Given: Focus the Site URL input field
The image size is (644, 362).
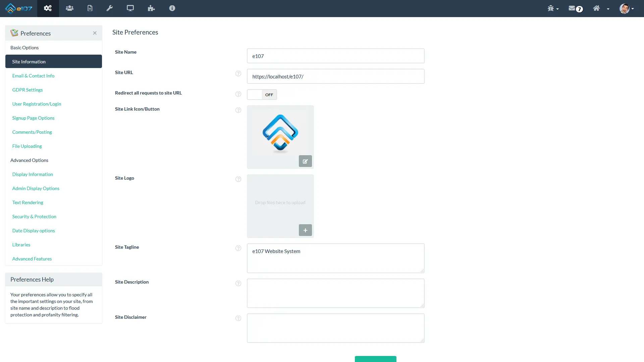Looking at the screenshot, I should tap(335, 76).
